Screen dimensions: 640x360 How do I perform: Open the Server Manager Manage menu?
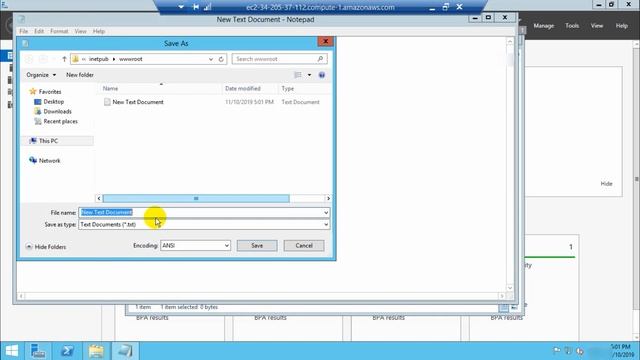pos(544,26)
